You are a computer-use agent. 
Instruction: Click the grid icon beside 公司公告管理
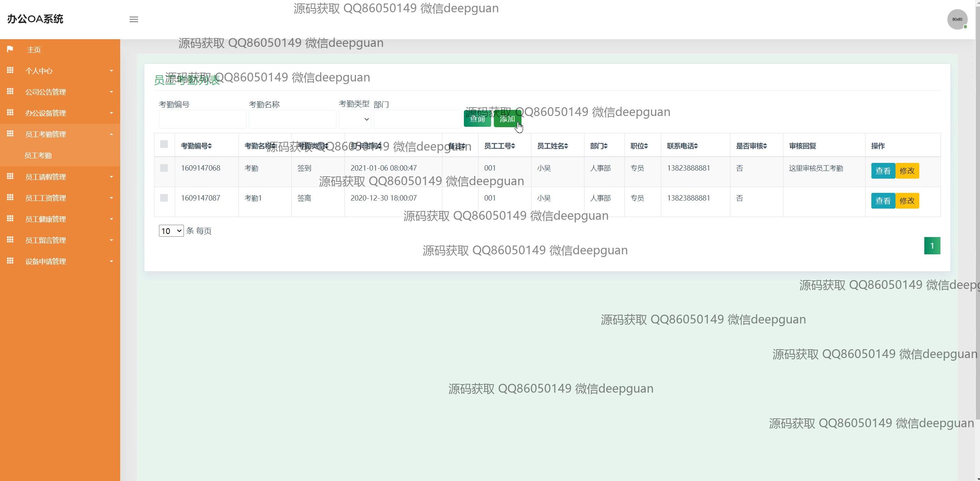[x=10, y=91]
